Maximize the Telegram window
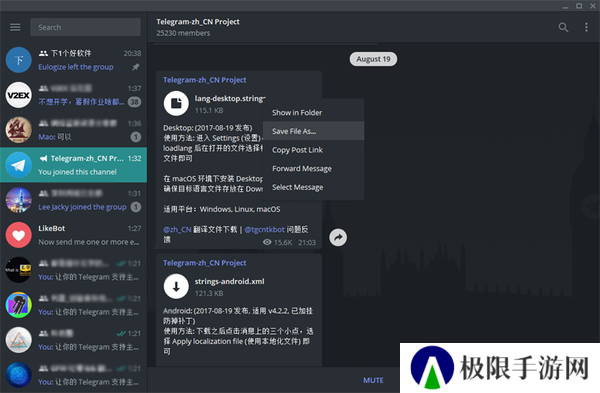 pos(579,6)
